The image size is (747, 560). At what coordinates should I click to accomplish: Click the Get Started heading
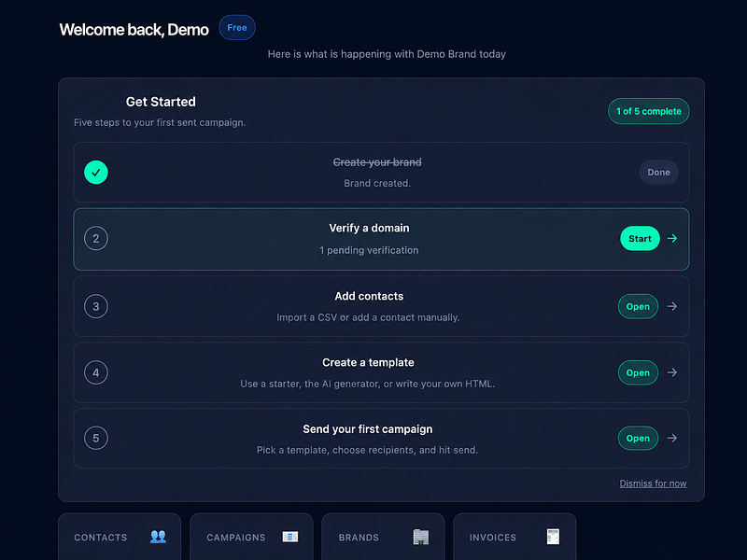[x=161, y=102]
